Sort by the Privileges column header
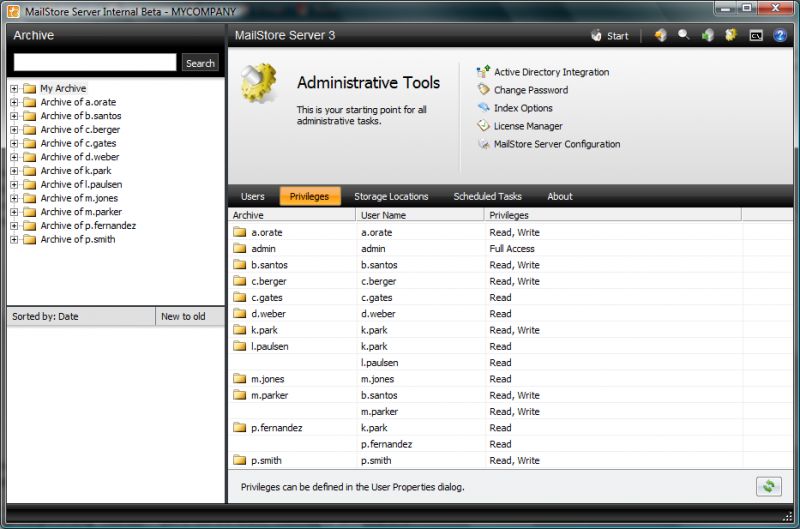 click(612, 215)
